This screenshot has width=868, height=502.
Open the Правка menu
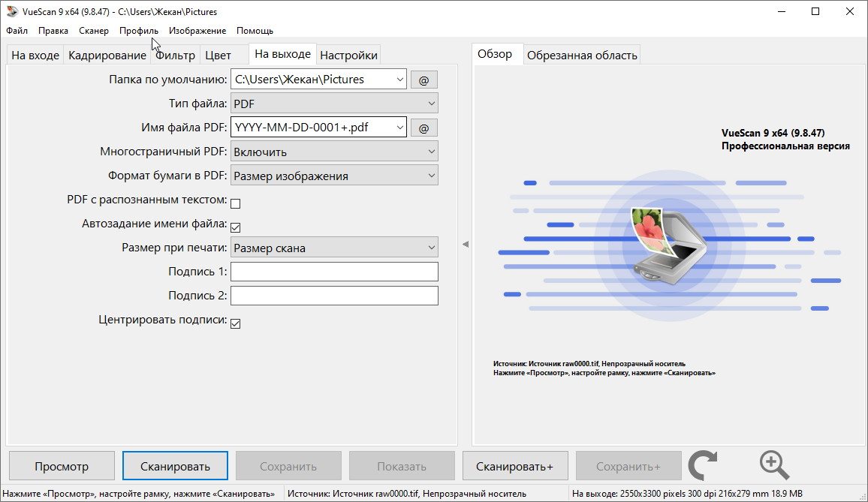[53, 31]
